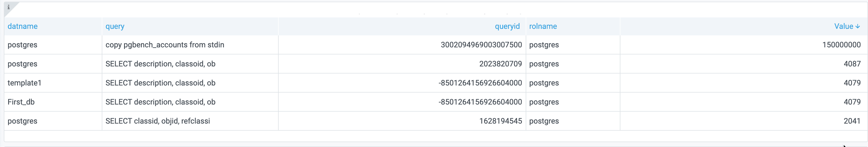Image resolution: width=868 pixels, height=147 pixels.
Task: Click the 150000000 value cell
Action: click(x=841, y=45)
